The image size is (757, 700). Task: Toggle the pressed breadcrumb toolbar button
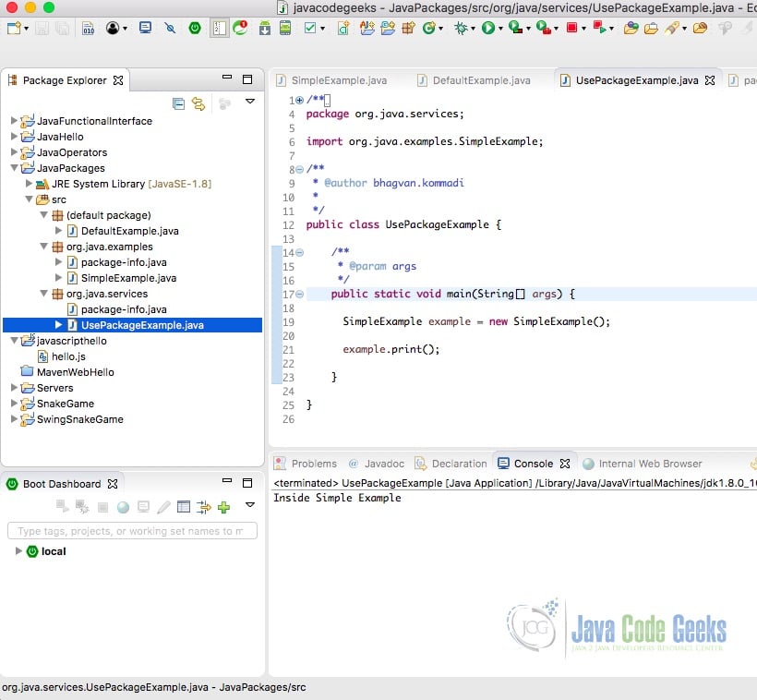219,29
